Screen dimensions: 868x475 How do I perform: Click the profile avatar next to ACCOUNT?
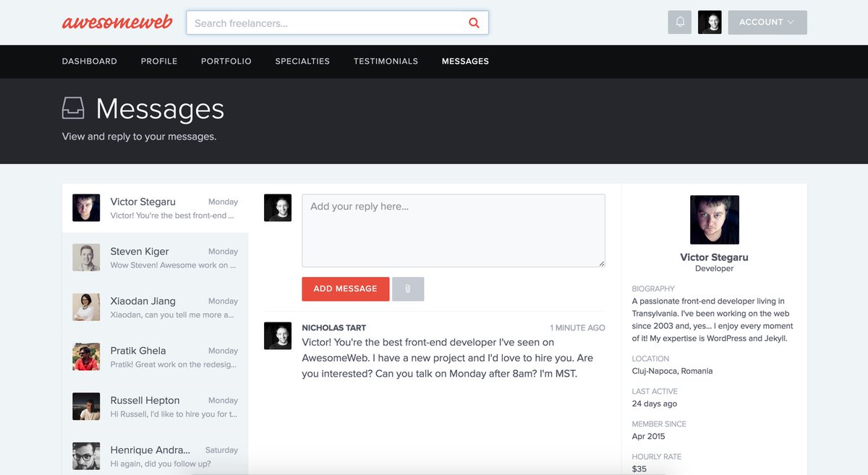pyautogui.click(x=710, y=22)
